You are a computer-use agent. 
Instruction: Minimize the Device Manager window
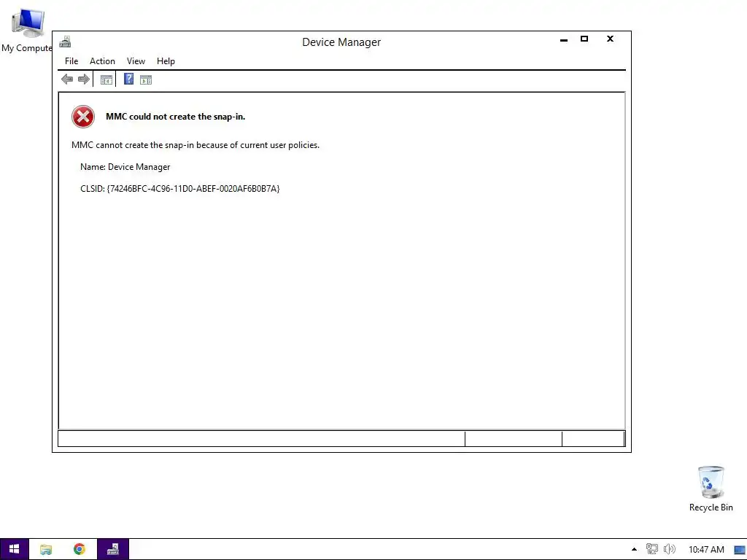pyautogui.click(x=564, y=39)
